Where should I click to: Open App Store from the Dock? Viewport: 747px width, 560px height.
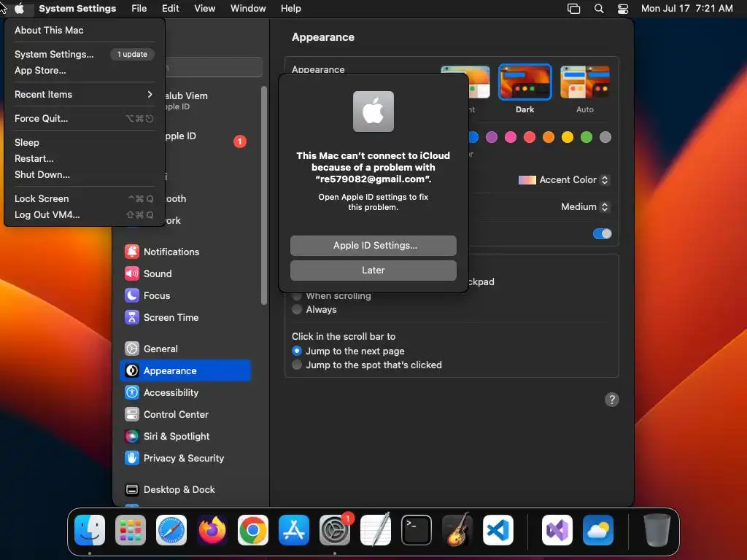[x=294, y=530]
